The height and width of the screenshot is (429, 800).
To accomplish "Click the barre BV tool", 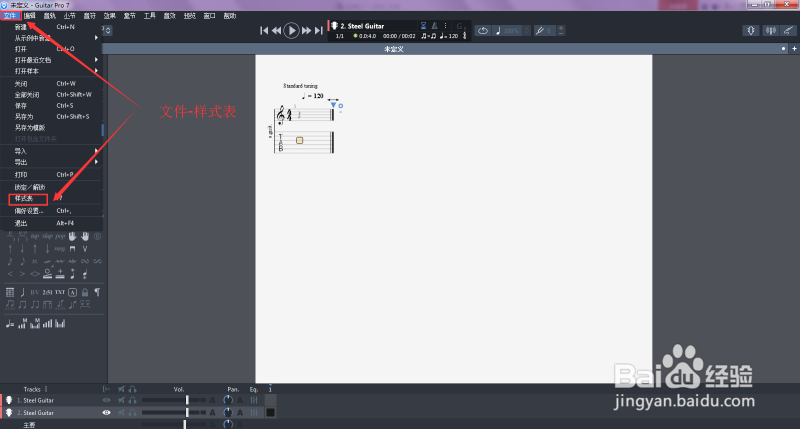I will (35, 292).
